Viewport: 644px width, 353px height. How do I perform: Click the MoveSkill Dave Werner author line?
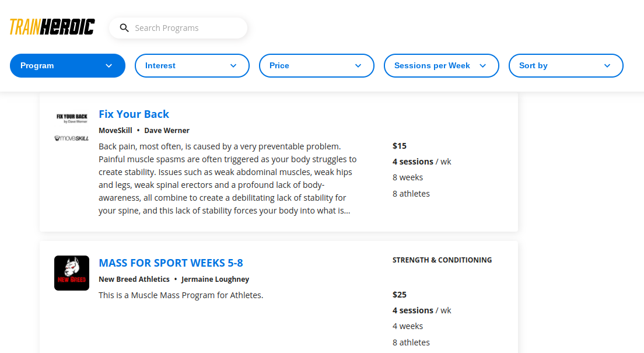coord(144,130)
